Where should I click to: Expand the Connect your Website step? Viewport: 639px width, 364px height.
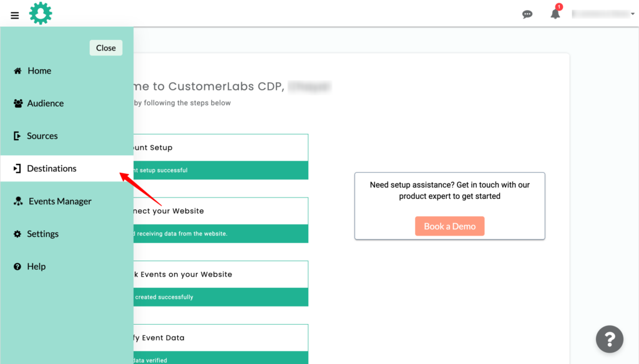click(x=220, y=220)
